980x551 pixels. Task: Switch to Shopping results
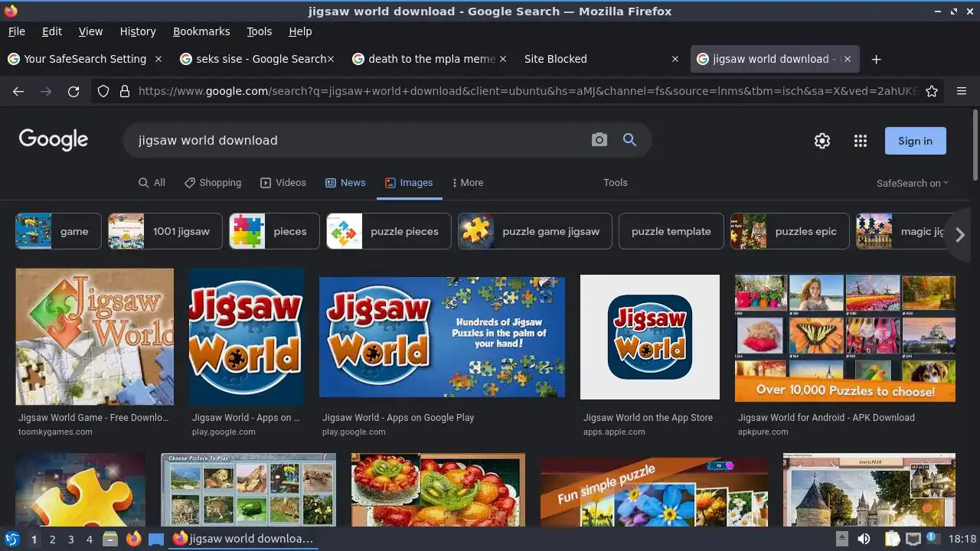[213, 183]
